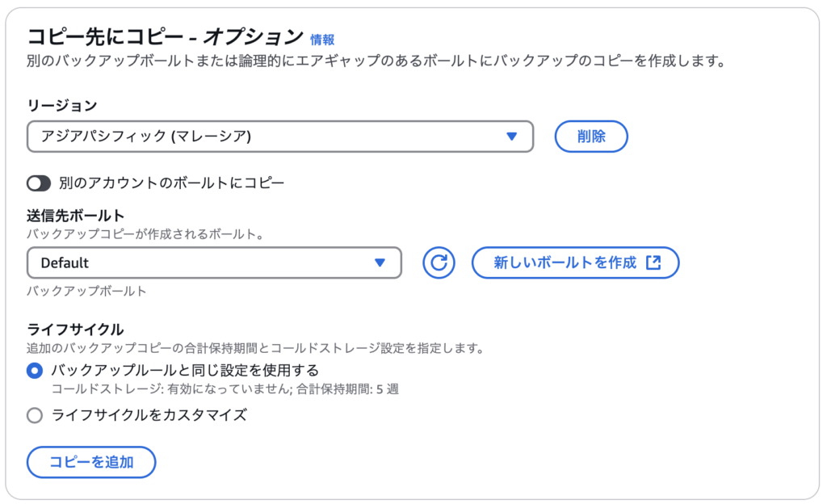The image size is (827, 504).
Task: Open the Default destination vault dropdown
Action: point(214,262)
